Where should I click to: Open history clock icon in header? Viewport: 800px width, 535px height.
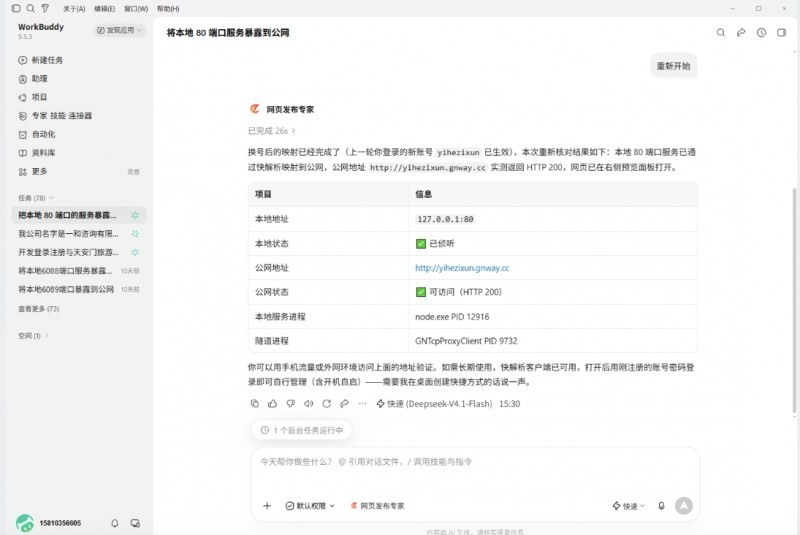(x=761, y=33)
